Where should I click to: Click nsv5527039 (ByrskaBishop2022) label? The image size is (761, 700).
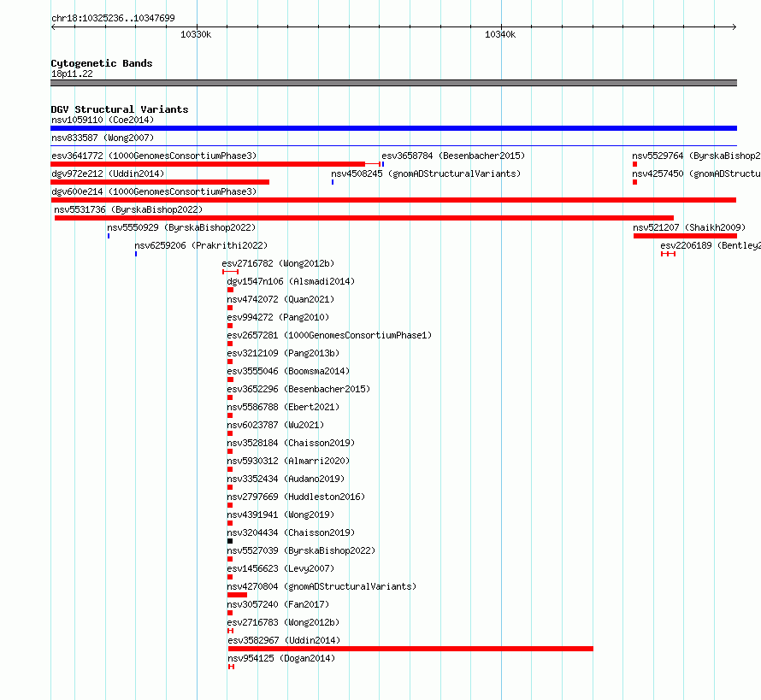pos(301,550)
